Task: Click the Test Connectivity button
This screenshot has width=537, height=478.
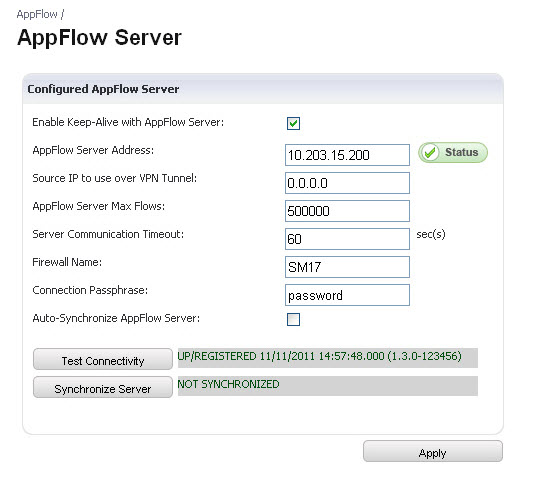Action: [103, 359]
